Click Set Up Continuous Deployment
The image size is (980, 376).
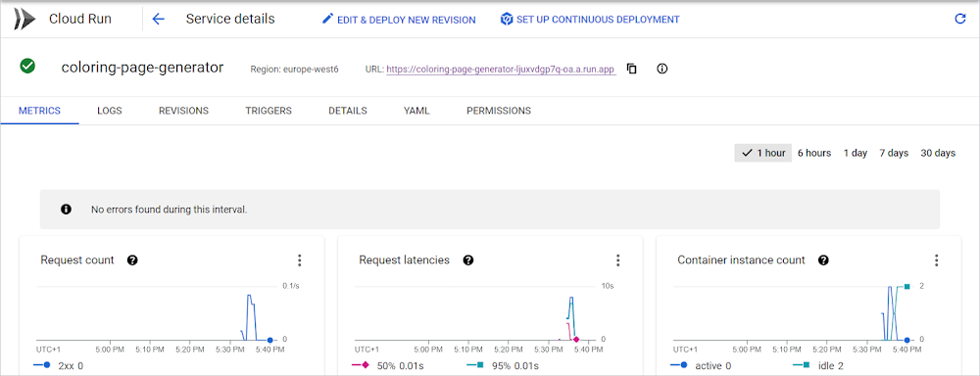point(590,20)
